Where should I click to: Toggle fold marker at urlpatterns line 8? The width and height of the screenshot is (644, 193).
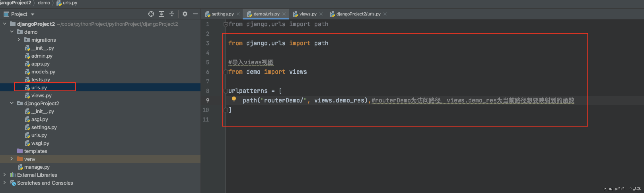(x=226, y=91)
